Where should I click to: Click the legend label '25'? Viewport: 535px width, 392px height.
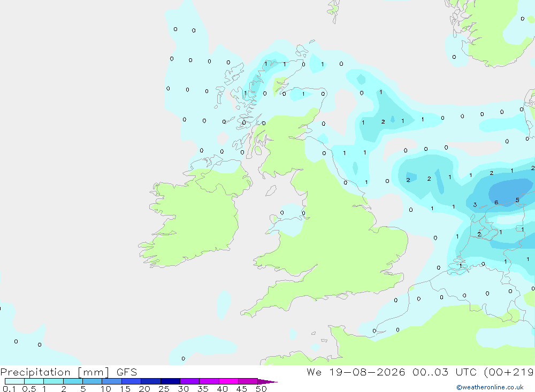point(164,389)
